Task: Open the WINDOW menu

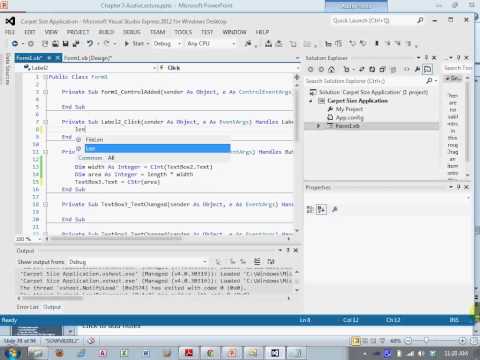Action: [x=234, y=32]
